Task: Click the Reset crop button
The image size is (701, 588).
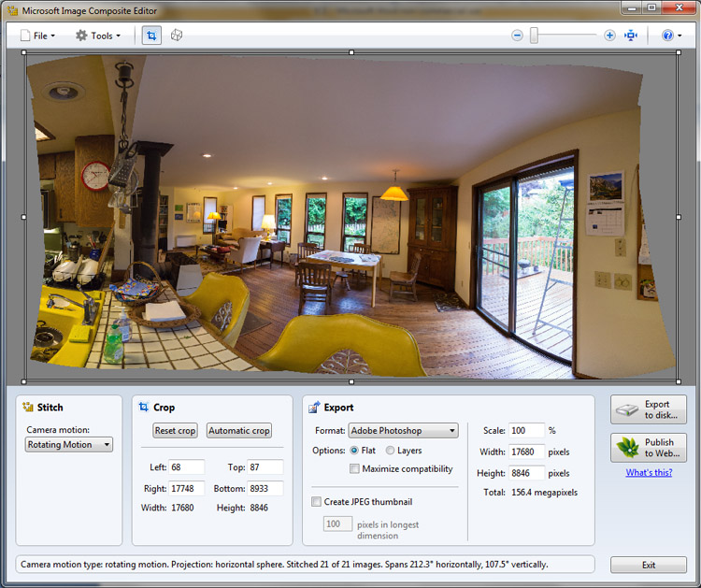Action: tap(176, 431)
